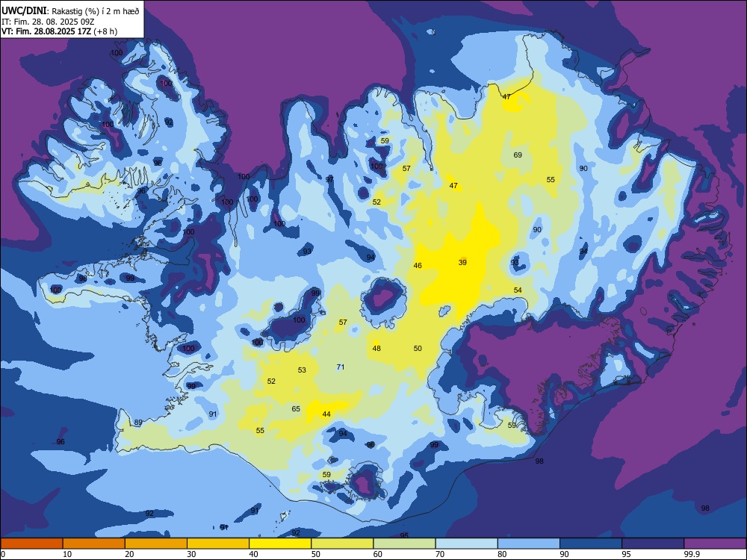Click the 65 humidity value on map
This screenshot has width=747, height=560.
click(x=296, y=409)
